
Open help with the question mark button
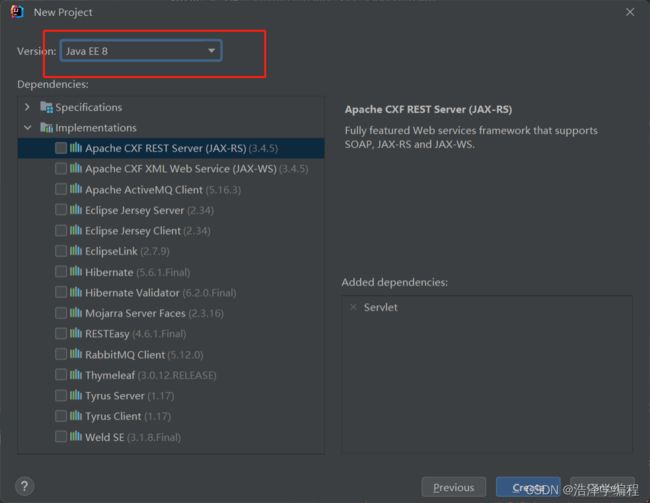coord(24,486)
